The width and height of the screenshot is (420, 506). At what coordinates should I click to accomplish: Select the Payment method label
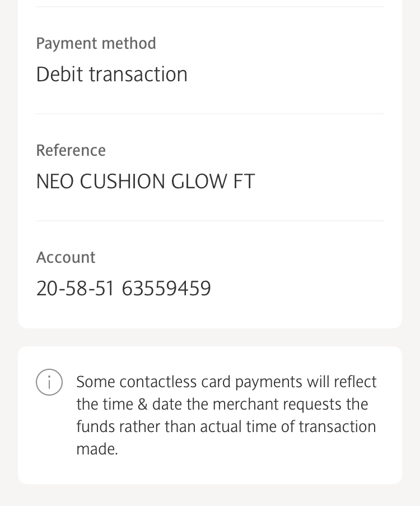(96, 44)
